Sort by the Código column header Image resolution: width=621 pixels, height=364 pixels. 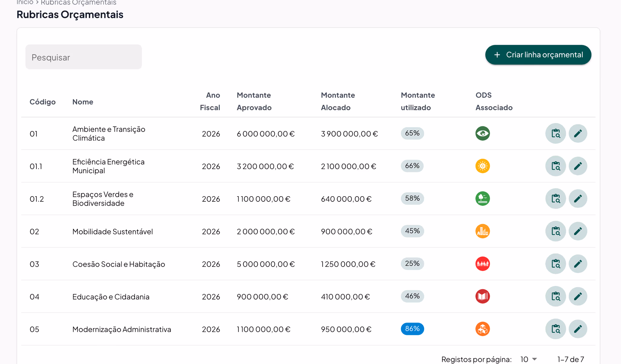42,102
